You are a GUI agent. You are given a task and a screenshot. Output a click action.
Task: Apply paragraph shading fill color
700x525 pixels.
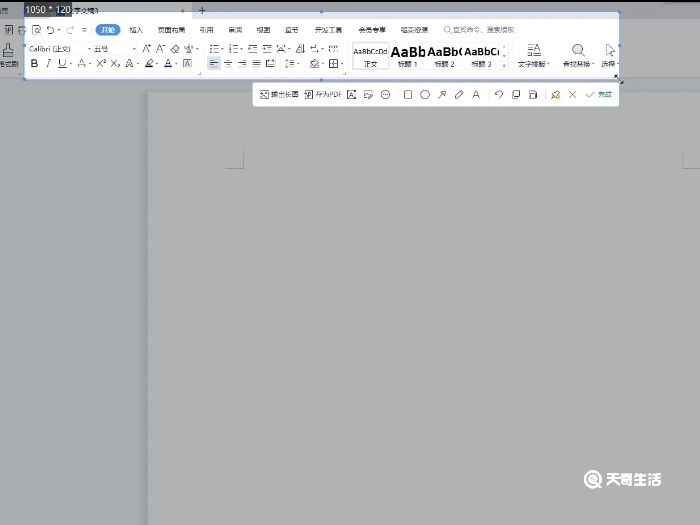coord(314,63)
